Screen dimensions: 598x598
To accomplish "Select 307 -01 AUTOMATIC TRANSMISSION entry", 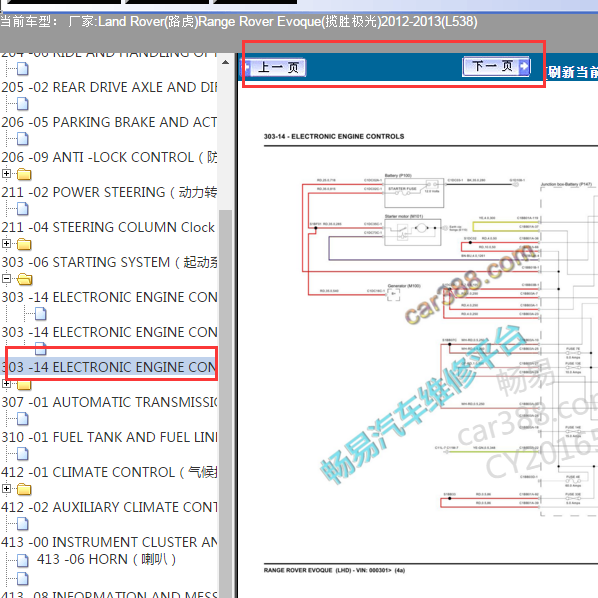I will pos(109,402).
